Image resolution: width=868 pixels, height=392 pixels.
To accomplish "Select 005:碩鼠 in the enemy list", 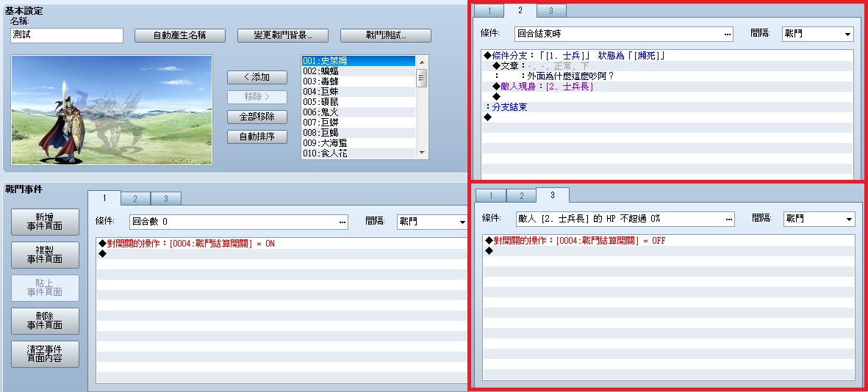I will tap(359, 102).
